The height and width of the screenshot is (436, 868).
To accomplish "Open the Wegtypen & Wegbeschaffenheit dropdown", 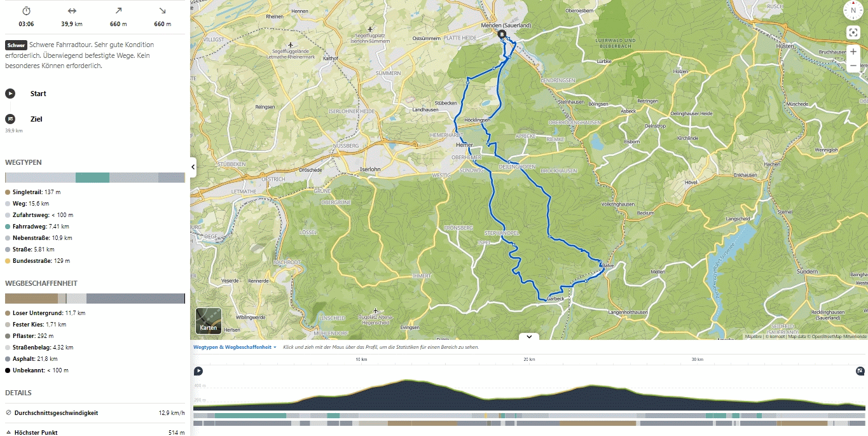I will 235,348.
